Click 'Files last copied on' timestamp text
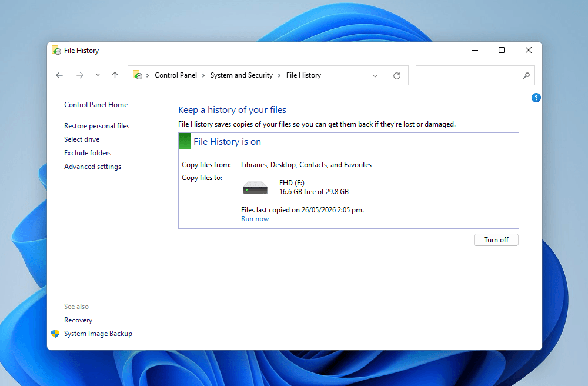Viewport: 588px width, 386px height. [x=303, y=210]
